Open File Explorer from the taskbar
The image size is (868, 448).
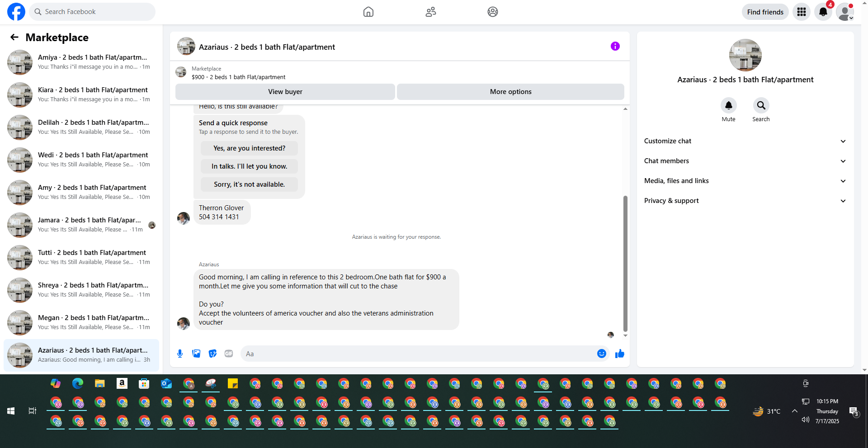[x=100, y=384]
